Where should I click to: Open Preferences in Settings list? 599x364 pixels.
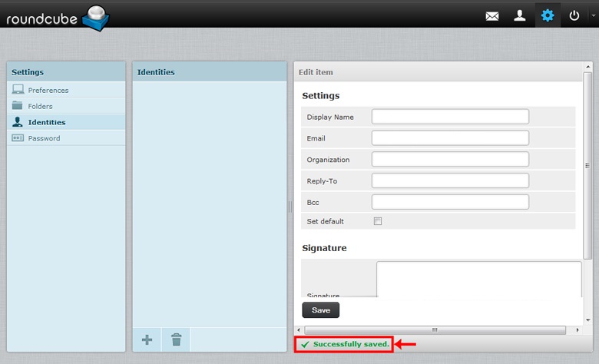[x=48, y=90]
